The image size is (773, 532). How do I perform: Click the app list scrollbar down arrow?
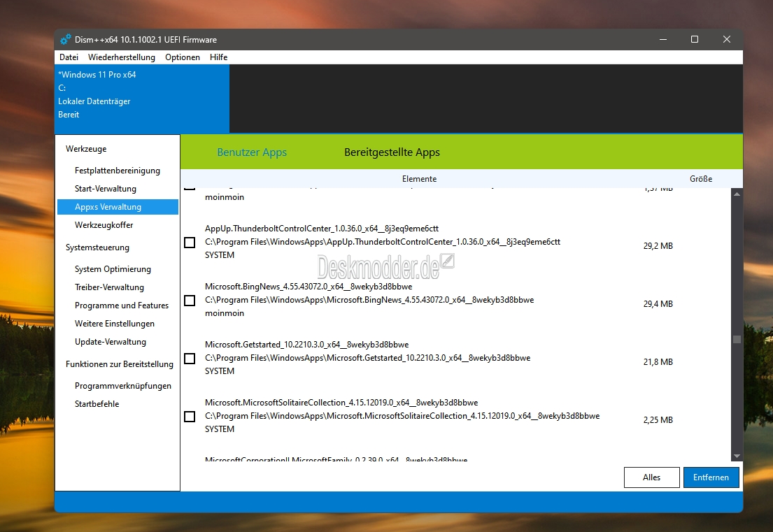(737, 456)
